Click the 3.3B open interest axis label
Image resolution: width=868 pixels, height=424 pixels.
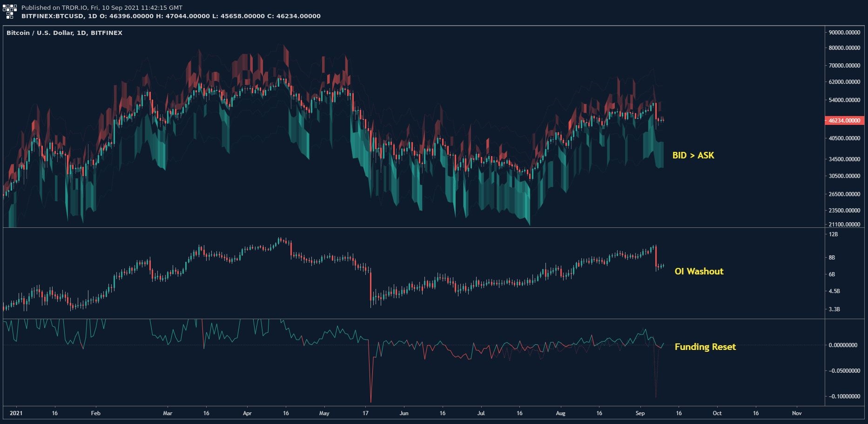click(x=834, y=309)
